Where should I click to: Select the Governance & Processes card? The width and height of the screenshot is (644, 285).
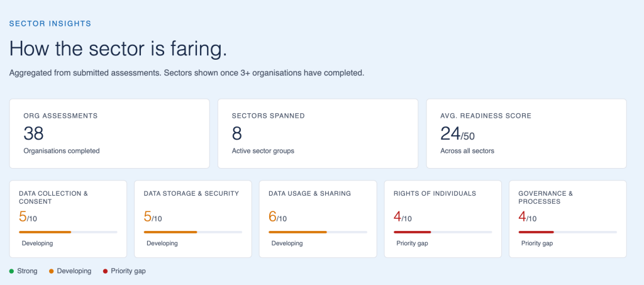click(568, 219)
